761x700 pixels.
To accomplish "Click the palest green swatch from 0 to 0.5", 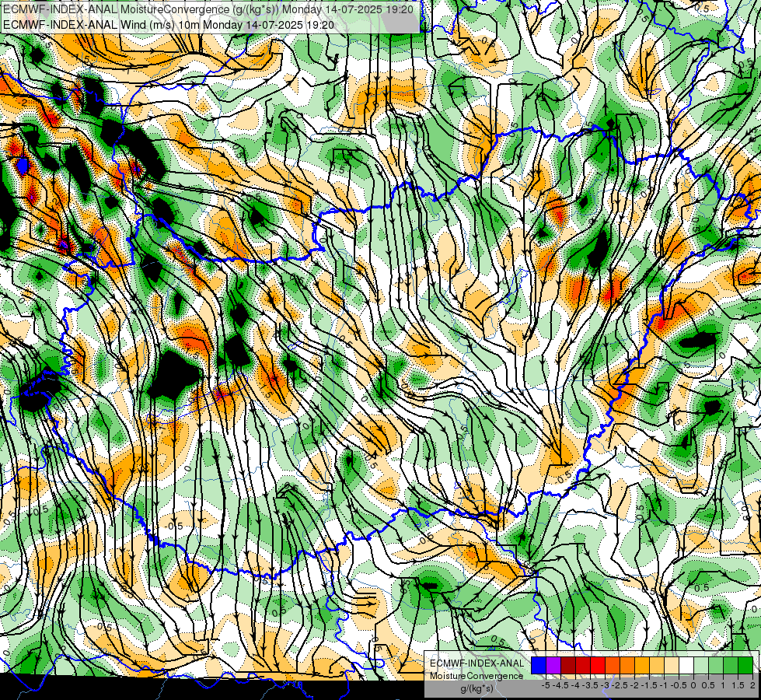I will click(701, 665).
